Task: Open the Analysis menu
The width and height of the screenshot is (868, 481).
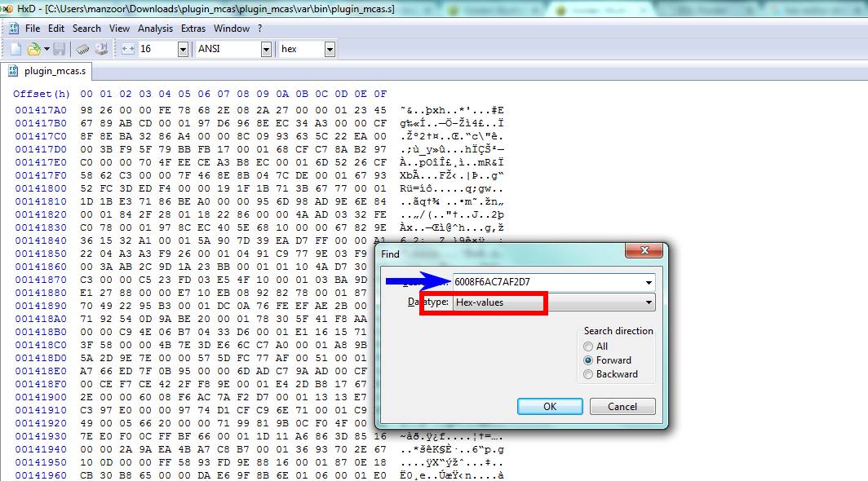Action: pos(155,29)
